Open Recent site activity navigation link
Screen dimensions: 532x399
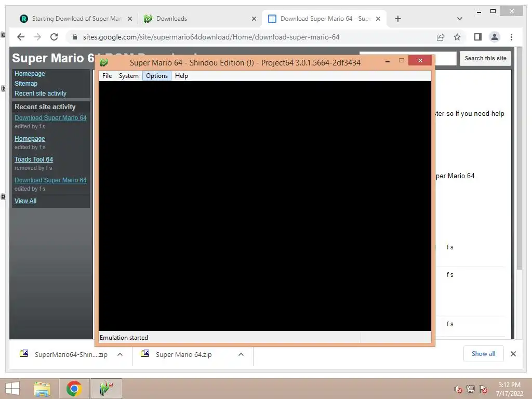[x=41, y=94]
